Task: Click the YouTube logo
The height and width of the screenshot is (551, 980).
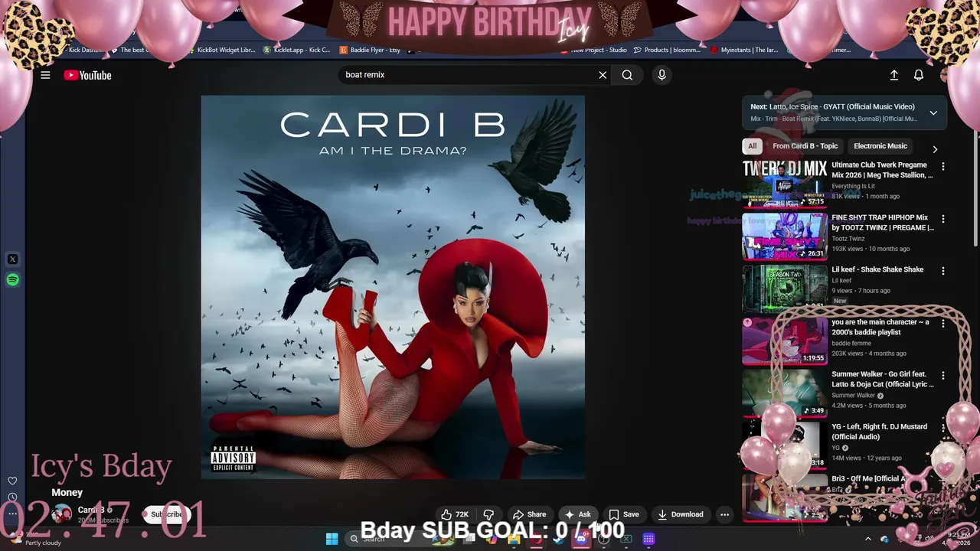Action: point(87,75)
